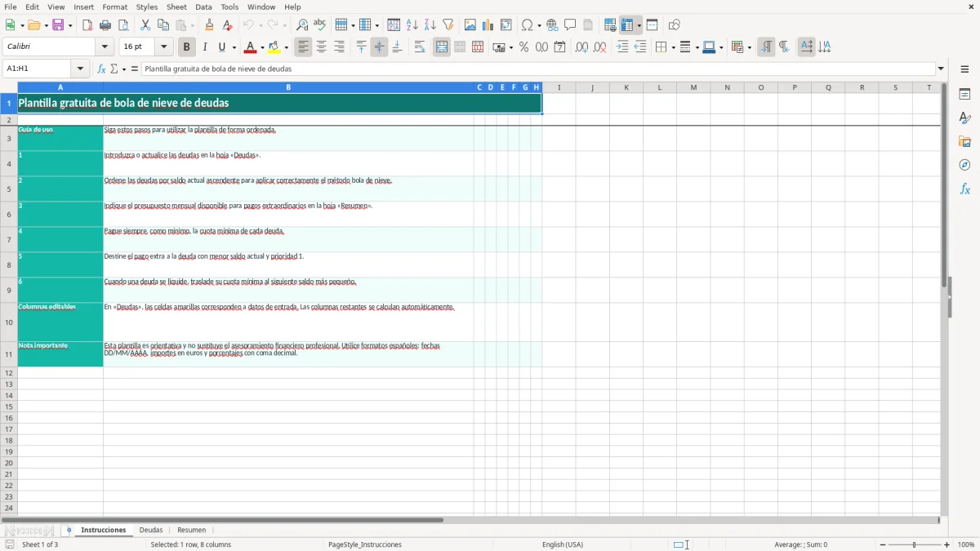The width and height of the screenshot is (980, 551).
Task: Open the Borders dropdown arrow
Action: click(672, 47)
